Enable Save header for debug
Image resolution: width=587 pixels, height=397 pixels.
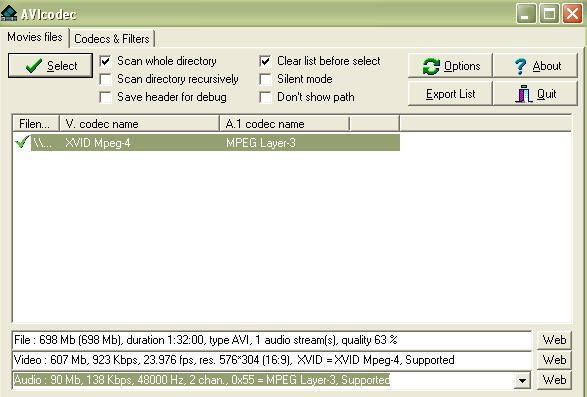(106, 97)
